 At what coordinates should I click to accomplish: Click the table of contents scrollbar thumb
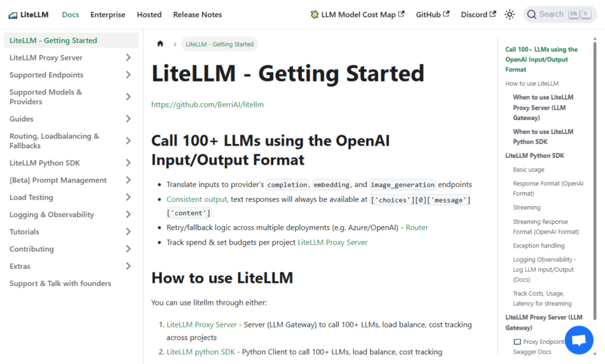point(595,181)
